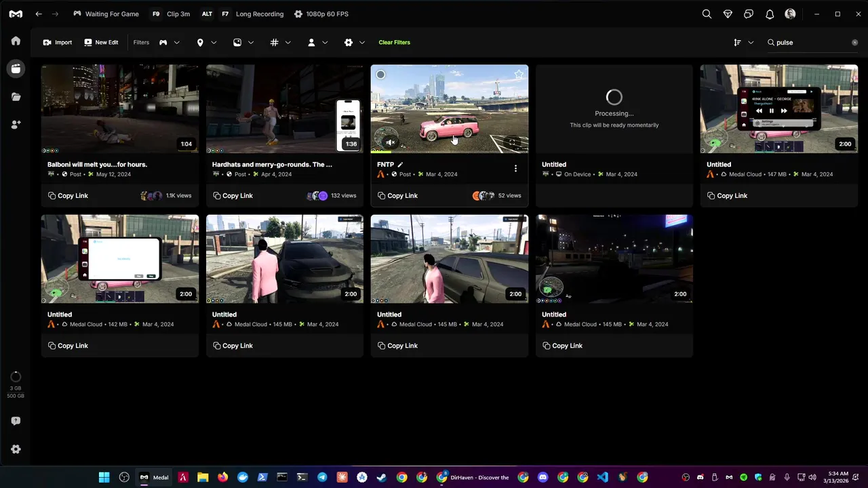The image size is (868, 488).
Task: Open the top bar search icon
Action: pos(707,14)
